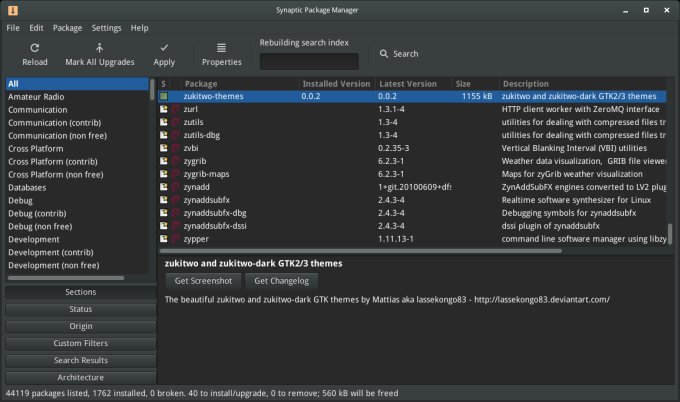Toggle the status checkbox for zynaddsubfx
Viewport: 680px width, 402px height.
[x=164, y=200]
